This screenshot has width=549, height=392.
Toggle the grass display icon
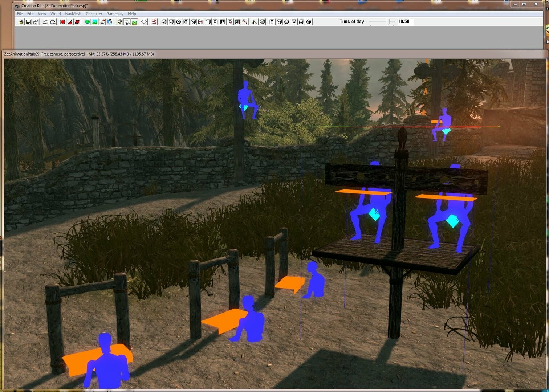point(134,22)
